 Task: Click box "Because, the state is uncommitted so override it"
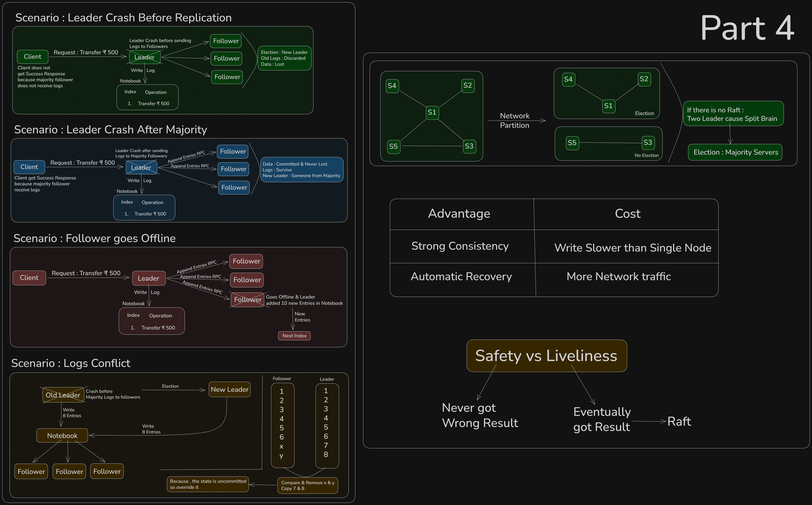(208, 484)
